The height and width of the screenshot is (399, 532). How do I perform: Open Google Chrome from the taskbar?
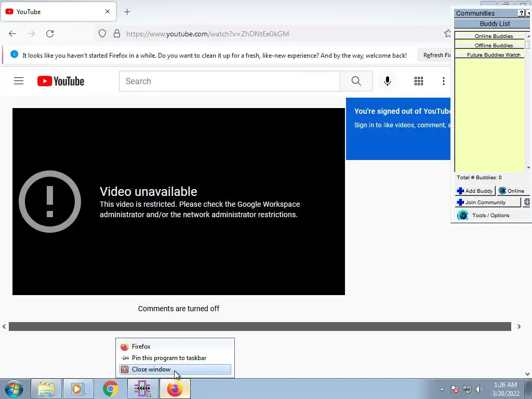(x=110, y=389)
